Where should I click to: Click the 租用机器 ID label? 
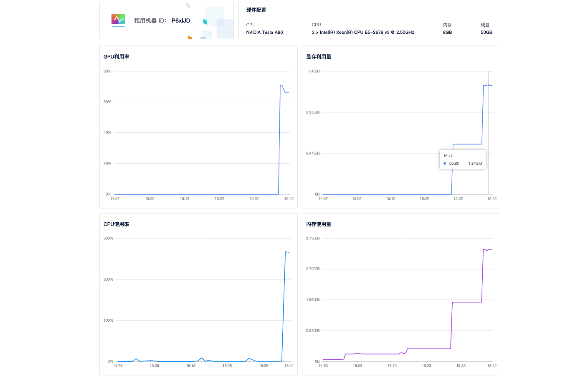(150, 20)
